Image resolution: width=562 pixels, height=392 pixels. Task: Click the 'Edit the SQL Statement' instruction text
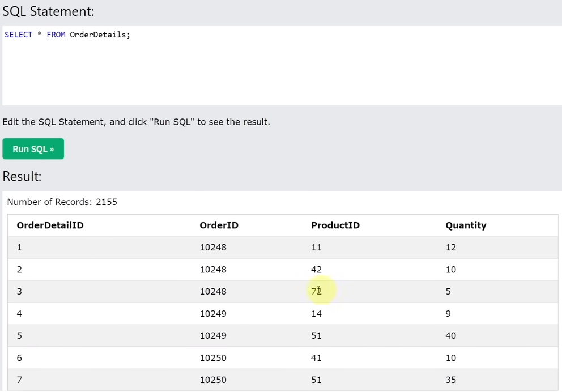click(x=136, y=122)
